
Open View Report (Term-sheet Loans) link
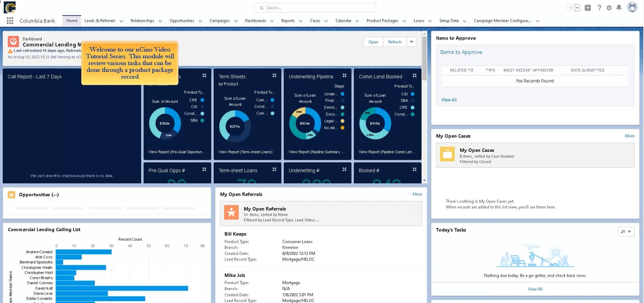click(245, 152)
